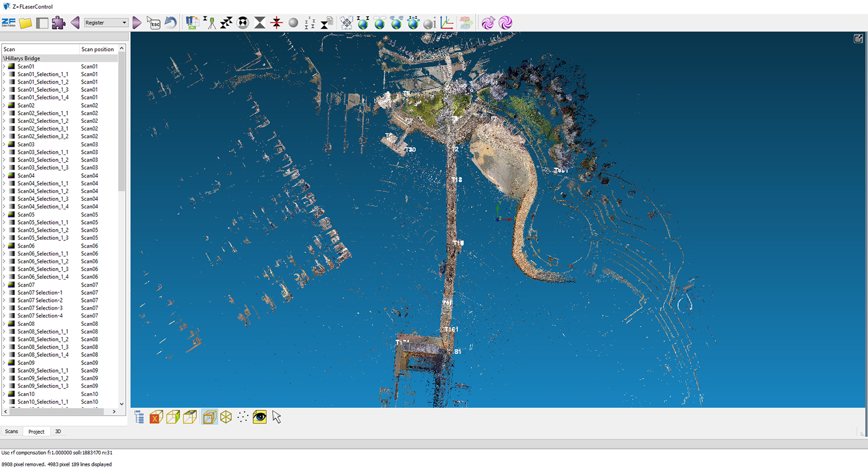The width and height of the screenshot is (868, 468).
Task: Click the coordinate axes icon
Action: pos(447,23)
